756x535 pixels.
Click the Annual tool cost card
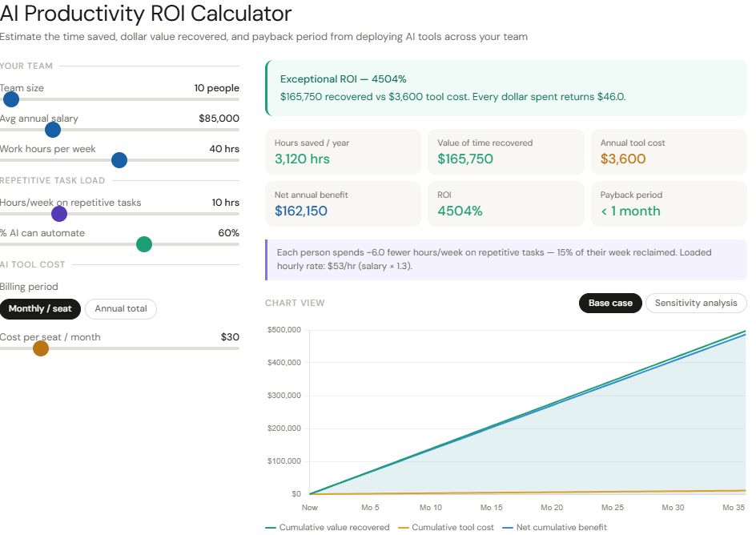668,151
